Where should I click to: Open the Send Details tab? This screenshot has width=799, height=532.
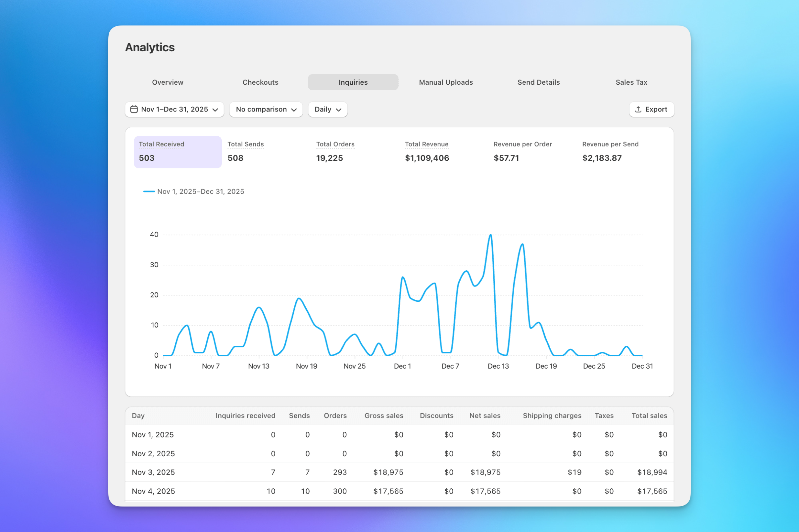[538, 82]
